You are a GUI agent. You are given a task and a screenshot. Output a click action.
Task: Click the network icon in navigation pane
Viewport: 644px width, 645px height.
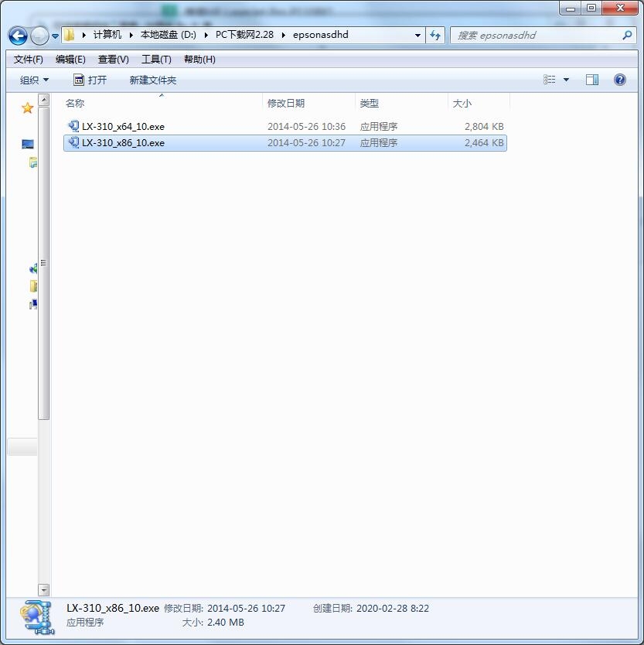tap(33, 304)
